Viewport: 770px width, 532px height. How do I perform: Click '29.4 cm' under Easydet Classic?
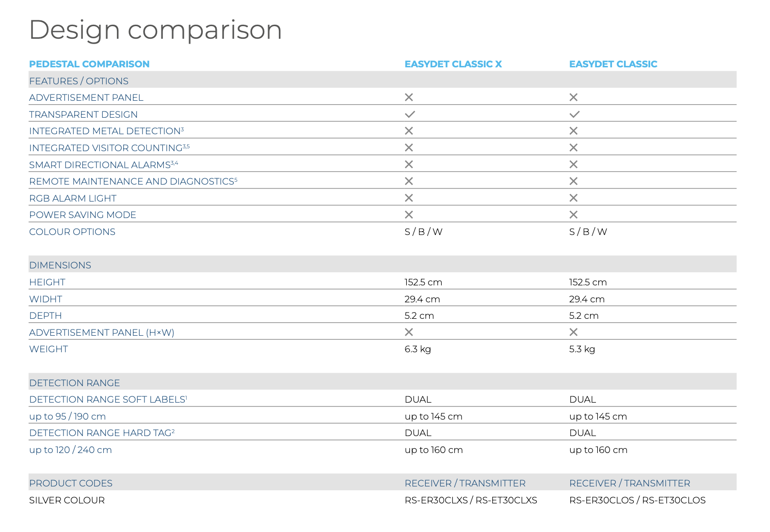click(x=587, y=299)
